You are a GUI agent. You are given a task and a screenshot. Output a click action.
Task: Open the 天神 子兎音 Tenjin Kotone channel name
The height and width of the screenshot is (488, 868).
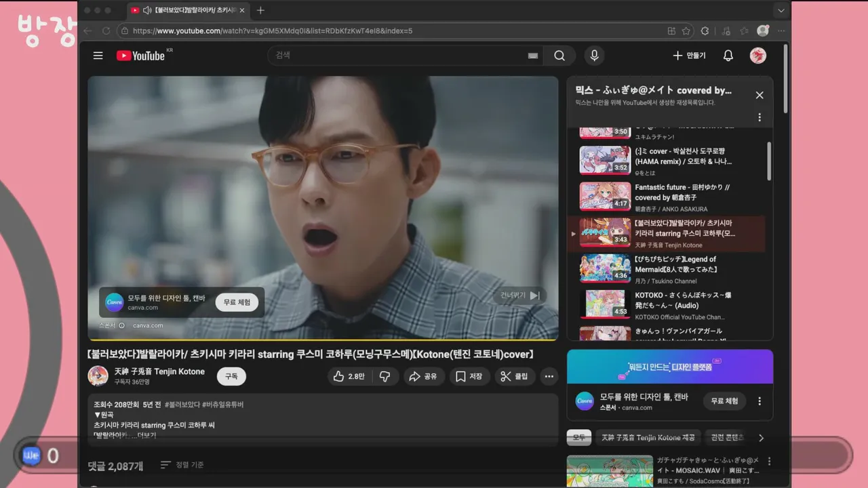pos(159,371)
